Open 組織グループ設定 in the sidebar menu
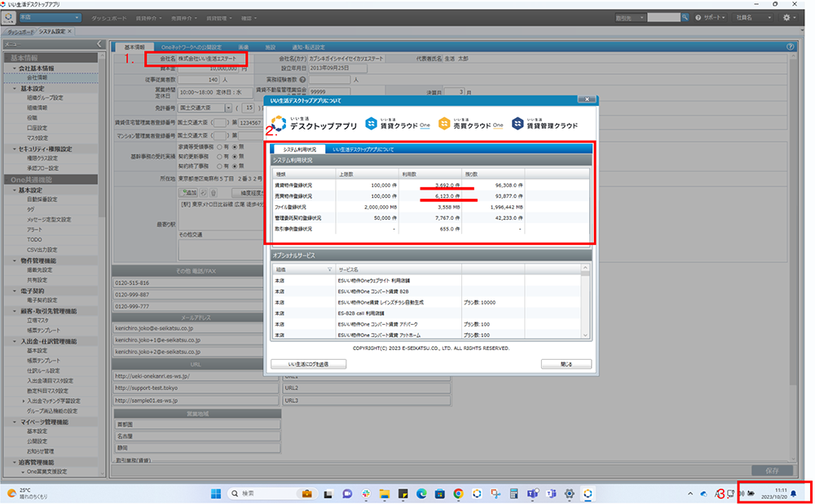The height and width of the screenshot is (504, 815). point(45,98)
